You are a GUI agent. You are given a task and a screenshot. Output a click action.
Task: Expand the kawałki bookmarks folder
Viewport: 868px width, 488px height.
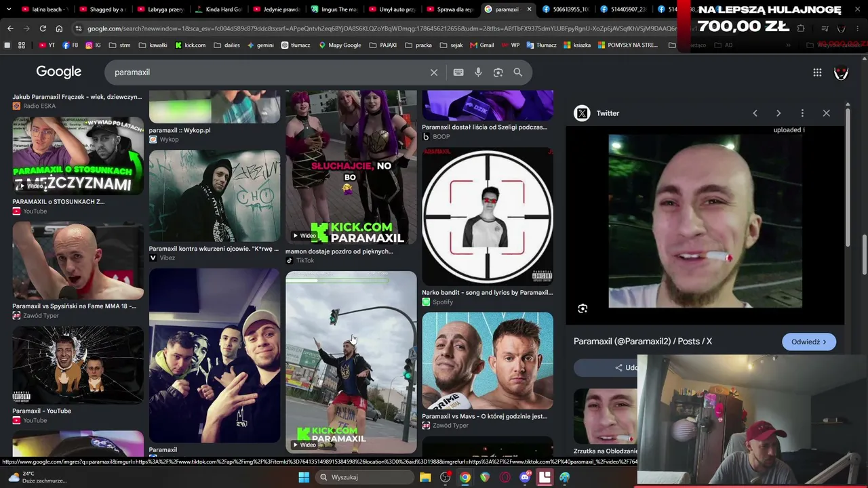[x=153, y=45]
